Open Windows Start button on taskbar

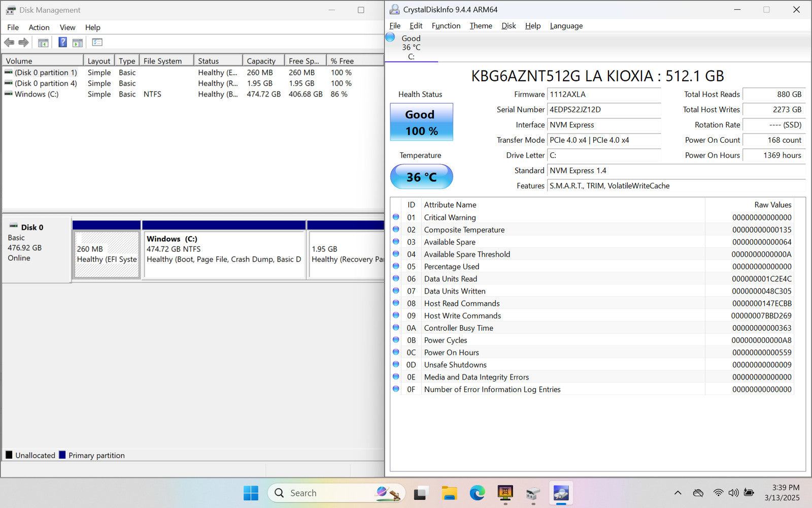251,493
